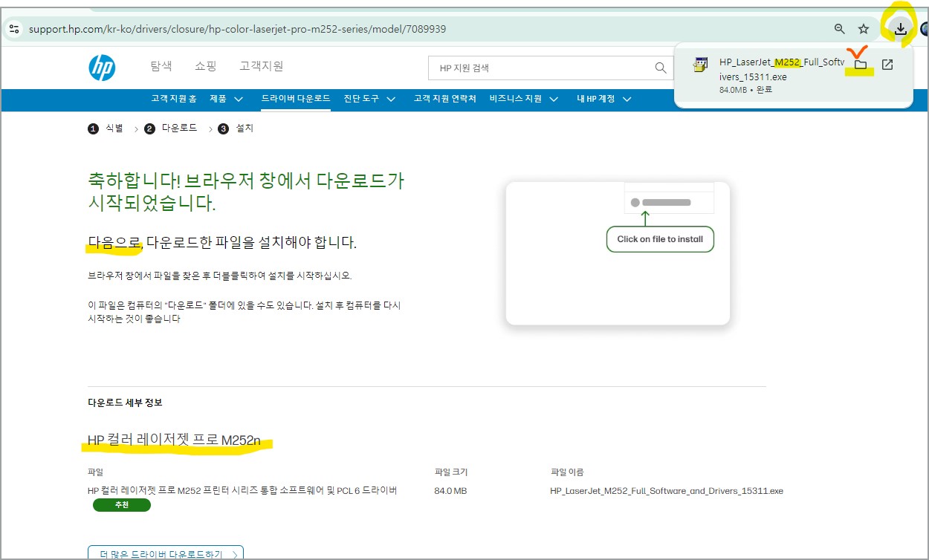
Task: Click the address bar URL
Action: point(238,29)
